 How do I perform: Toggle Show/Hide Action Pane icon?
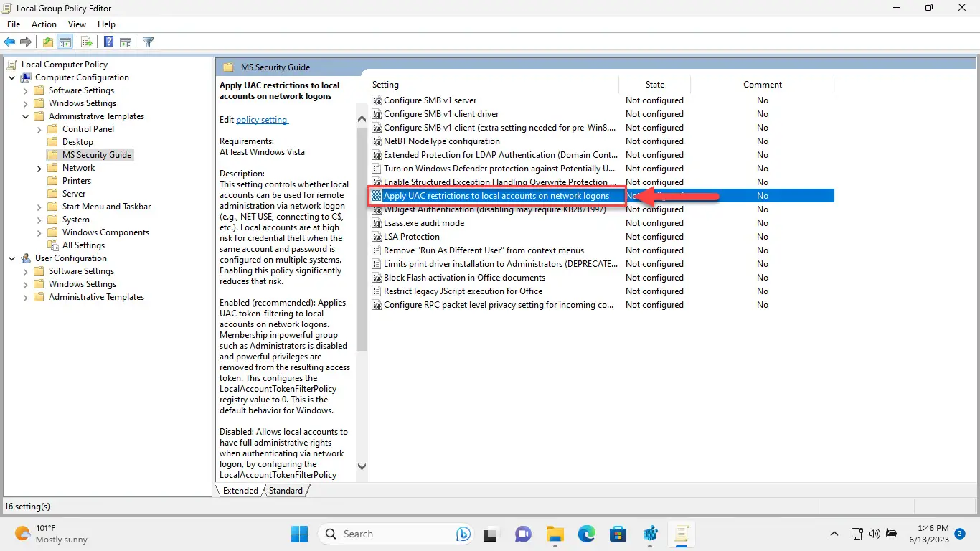[x=126, y=42]
